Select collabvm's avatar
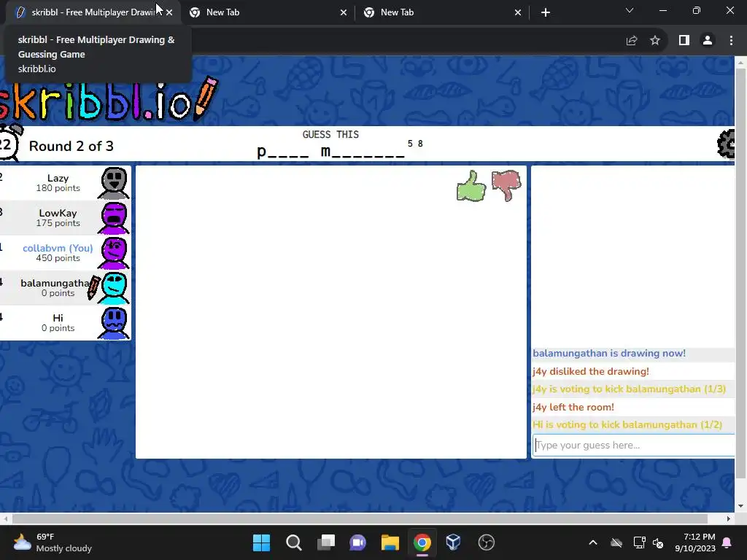 [113, 253]
